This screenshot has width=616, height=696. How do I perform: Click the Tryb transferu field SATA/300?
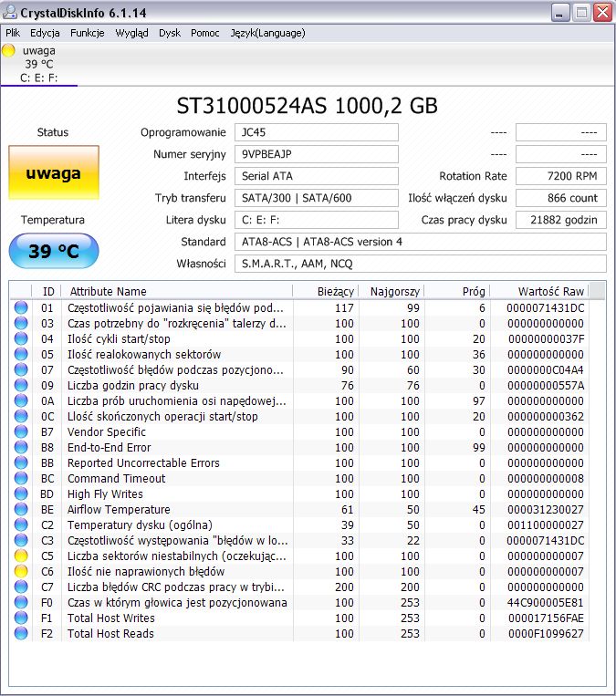coord(317,198)
